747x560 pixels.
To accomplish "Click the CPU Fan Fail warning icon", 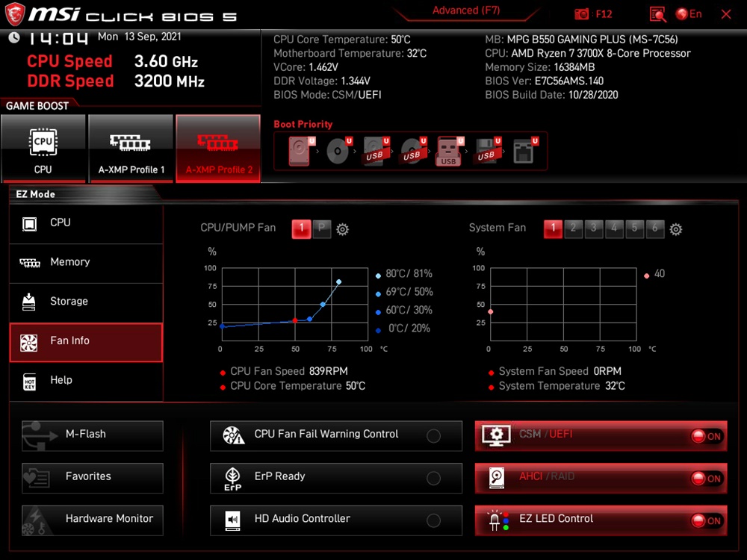I will click(x=233, y=435).
